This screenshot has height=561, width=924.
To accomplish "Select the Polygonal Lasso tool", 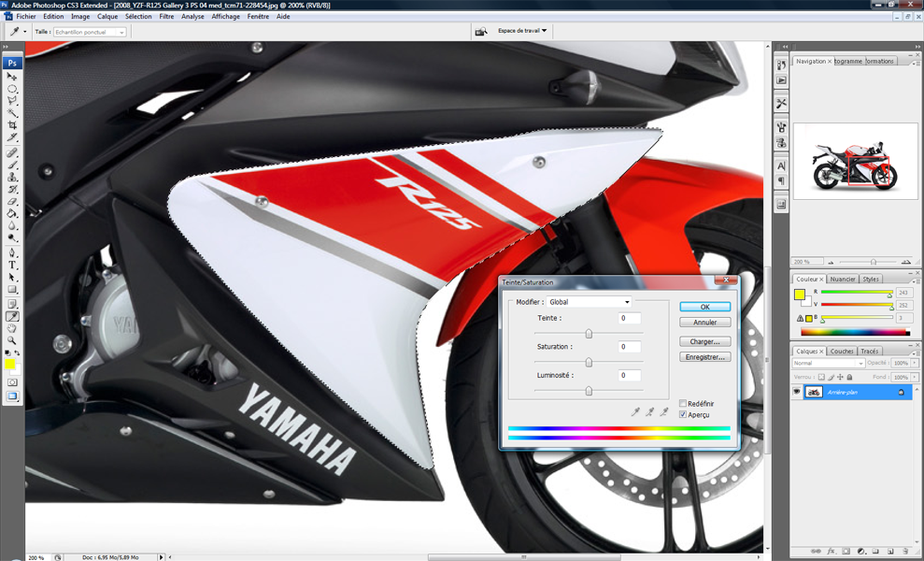I will (12, 101).
